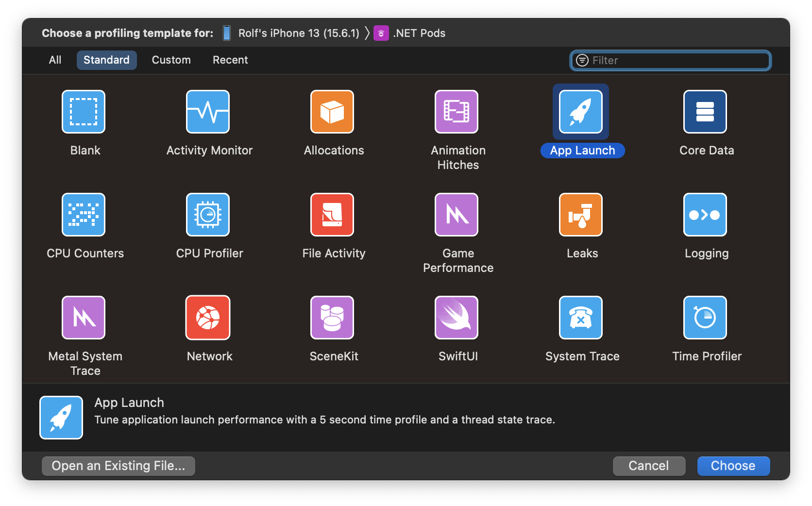Select the Animation Hitches template icon
Image resolution: width=812 pixels, height=506 pixels.
(457, 112)
